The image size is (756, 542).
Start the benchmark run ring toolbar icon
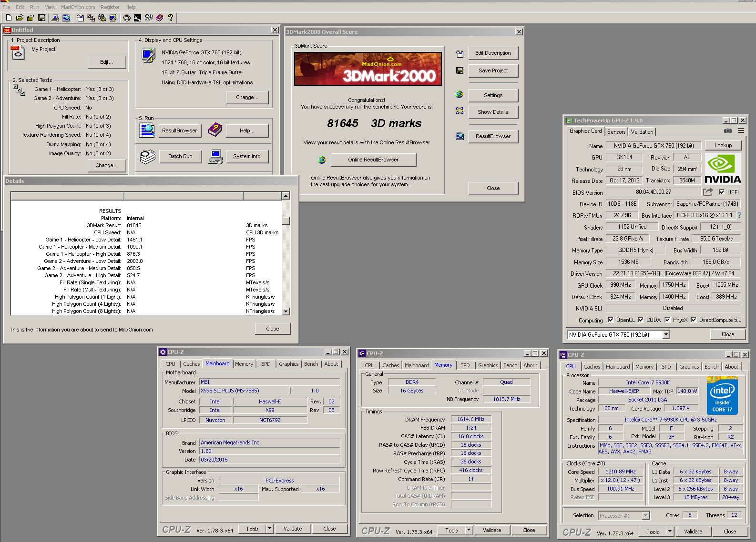pyautogui.click(x=127, y=18)
